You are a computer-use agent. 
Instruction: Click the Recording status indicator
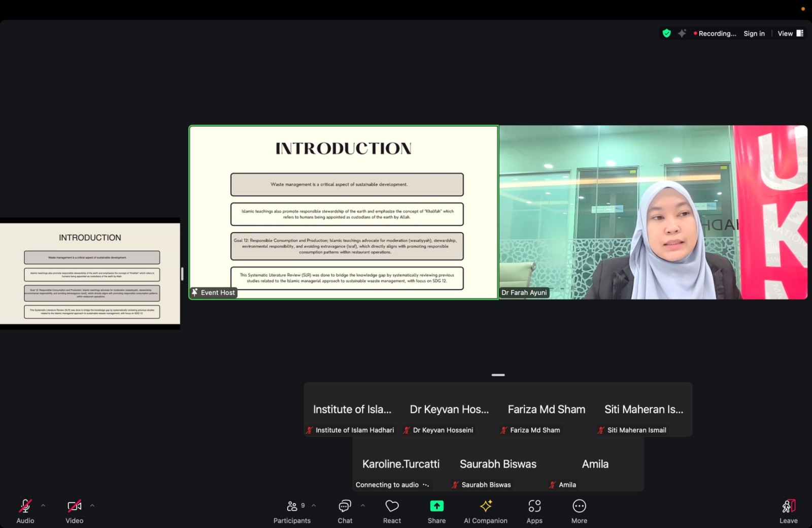click(715, 34)
